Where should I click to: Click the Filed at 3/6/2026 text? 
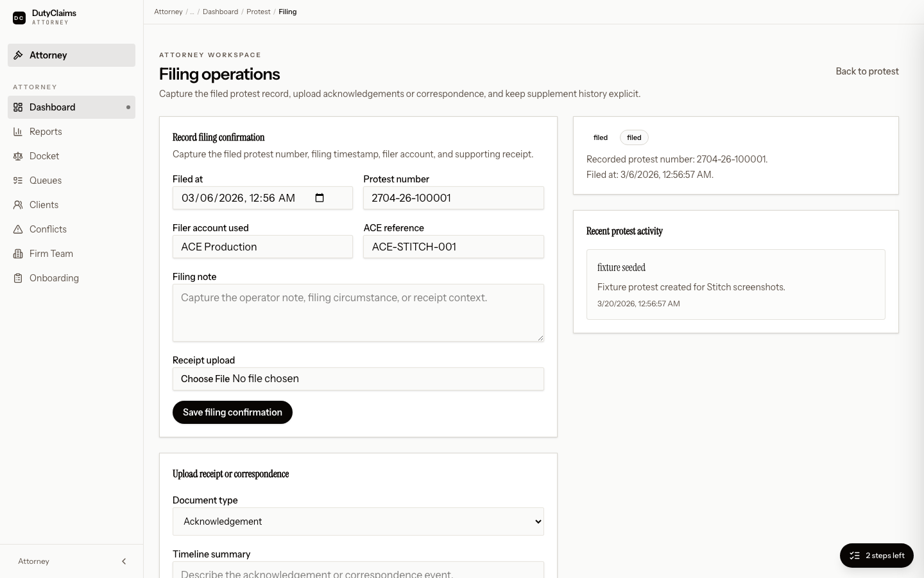pyautogui.click(x=650, y=175)
